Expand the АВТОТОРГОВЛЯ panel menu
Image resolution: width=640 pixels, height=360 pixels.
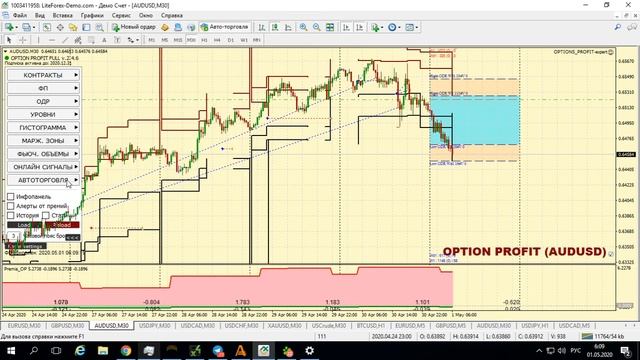click(43, 180)
